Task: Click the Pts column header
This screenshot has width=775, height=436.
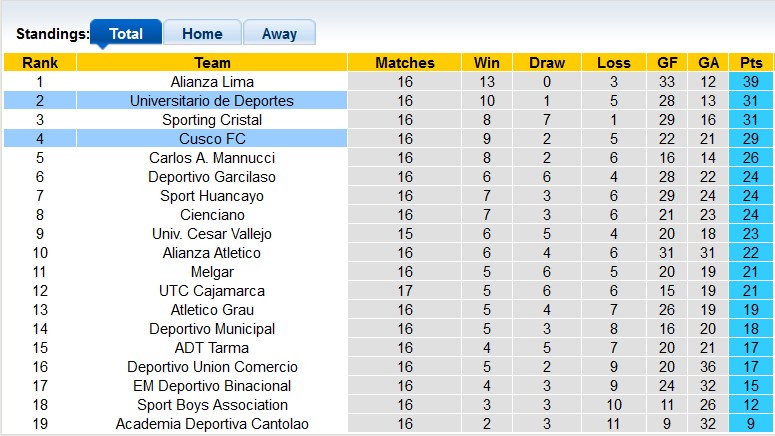Action: point(751,62)
